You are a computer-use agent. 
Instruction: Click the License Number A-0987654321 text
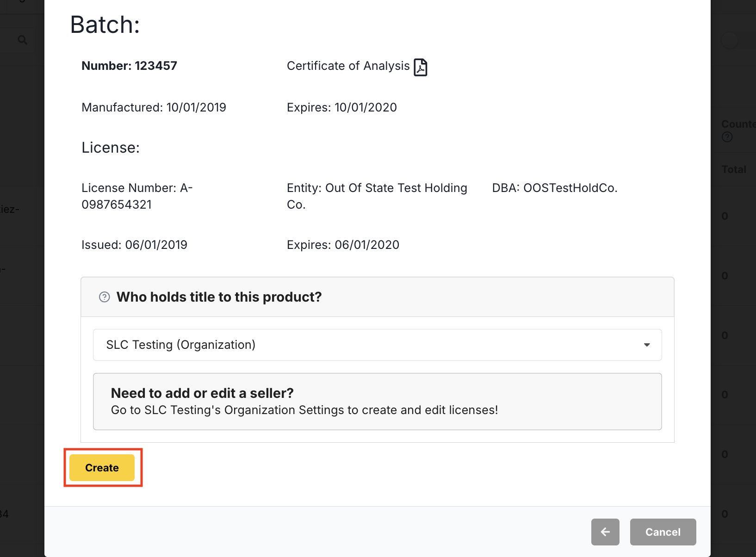point(137,196)
